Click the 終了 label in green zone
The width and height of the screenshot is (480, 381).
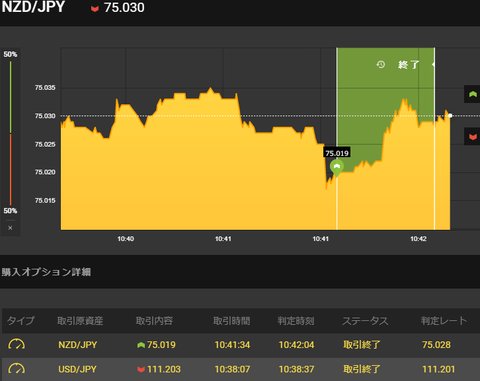click(x=408, y=65)
